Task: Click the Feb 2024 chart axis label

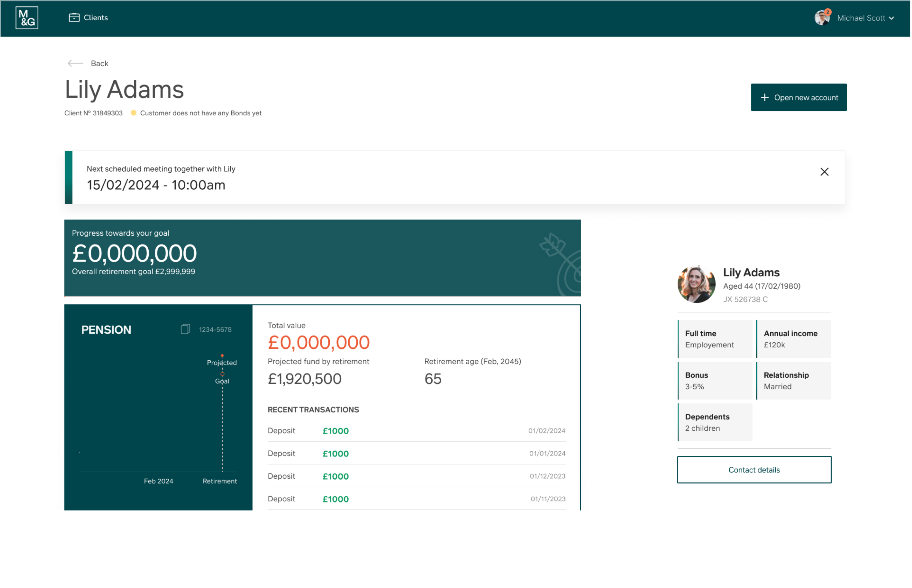Action: click(158, 481)
